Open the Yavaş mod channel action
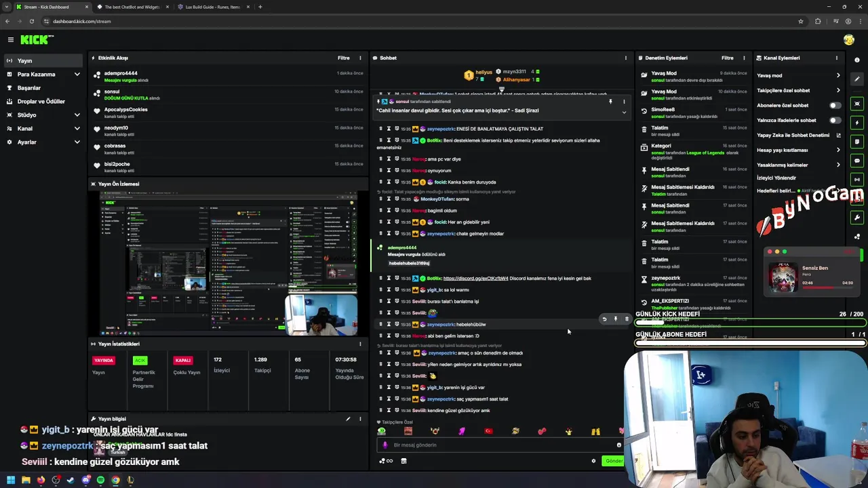This screenshot has height=488, width=868. (x=798, y=75)
